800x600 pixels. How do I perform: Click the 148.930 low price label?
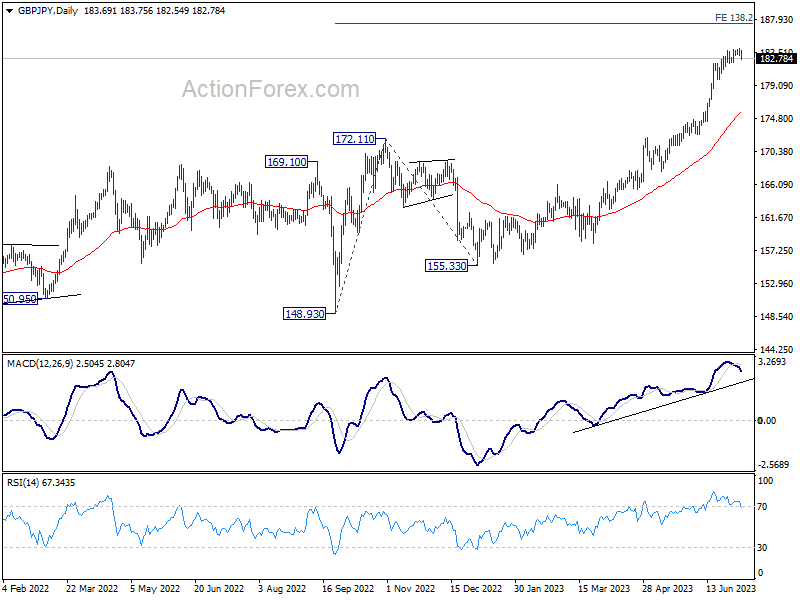[x=305, y=314]
